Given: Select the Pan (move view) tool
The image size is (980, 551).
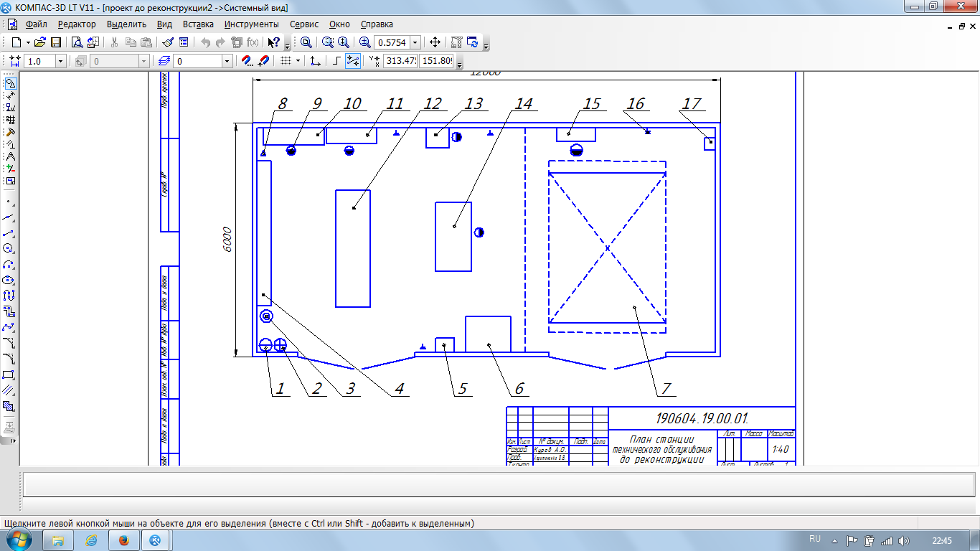Looking at the screenshot, I should [435, 42].
